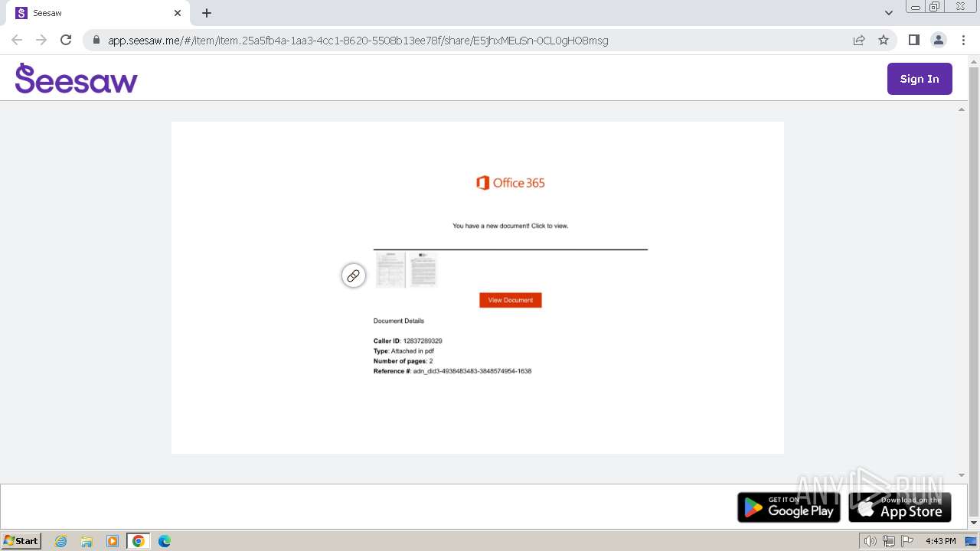
Task: Click the Reference # line
Action: click(452, 370)
